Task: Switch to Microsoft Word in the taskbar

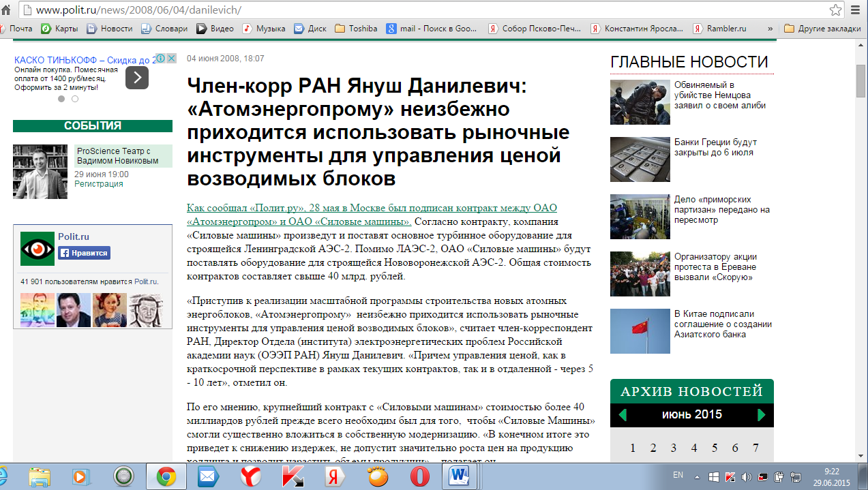Action: [x=460, y=476]
